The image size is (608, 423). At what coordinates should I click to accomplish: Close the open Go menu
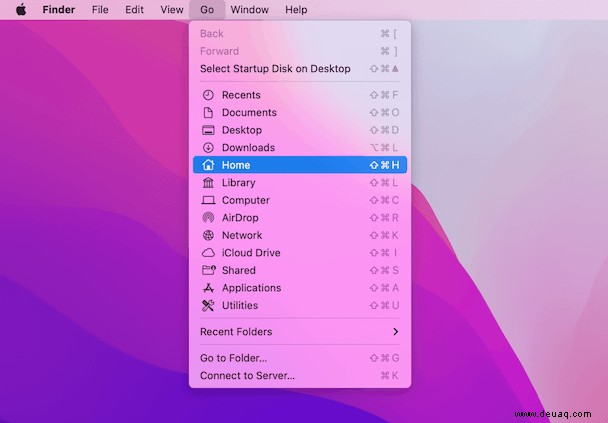click(207, 10)
